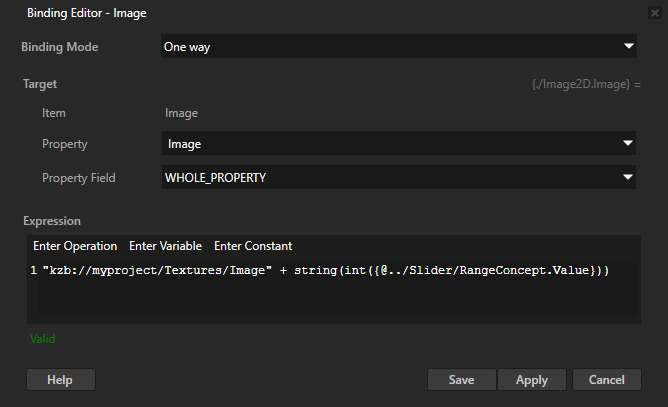Click Enter Variable in expression toolbar
668x407 pixels.
coord(165,246)
